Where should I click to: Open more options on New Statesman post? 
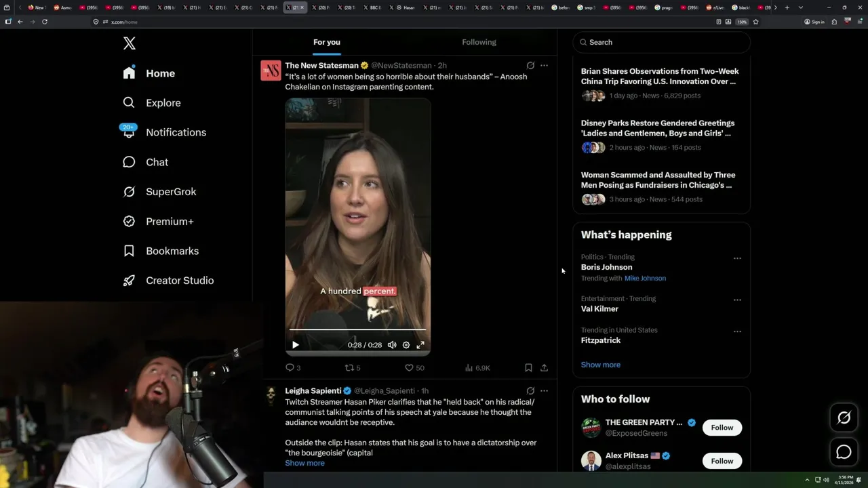(x=544, y=66)
